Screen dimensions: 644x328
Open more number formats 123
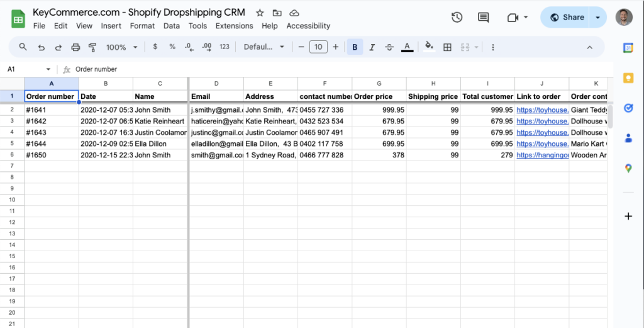point(225,47)
